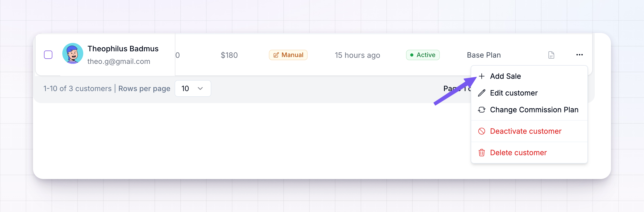Open the rows per page dropdown
Image resolution: width=644 pixels, height=212 pixels.
click(x=193, y=88)
